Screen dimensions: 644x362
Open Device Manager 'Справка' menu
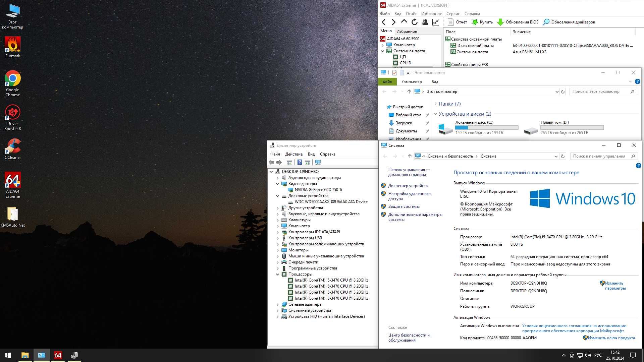pyautogui.click(x=328, y=154)
